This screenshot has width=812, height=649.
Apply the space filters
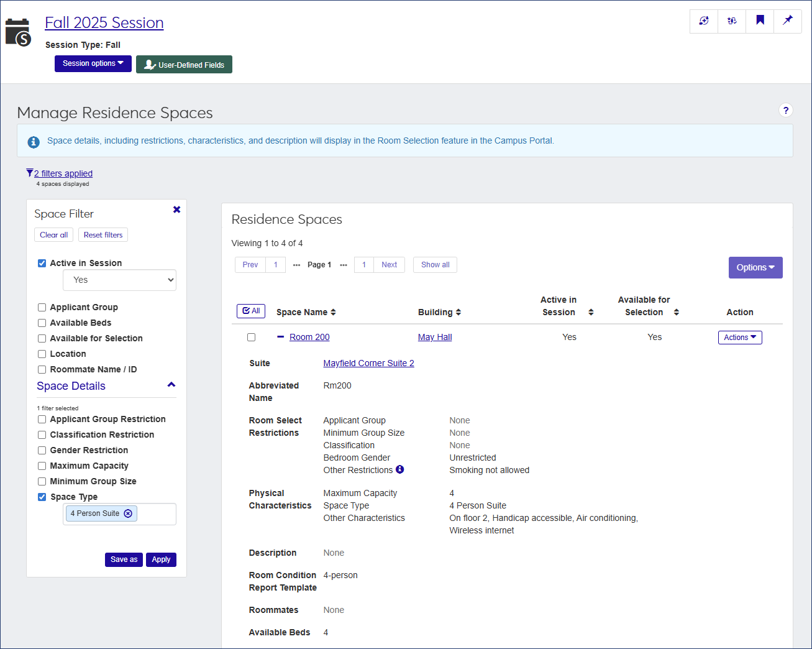point(161,559)
